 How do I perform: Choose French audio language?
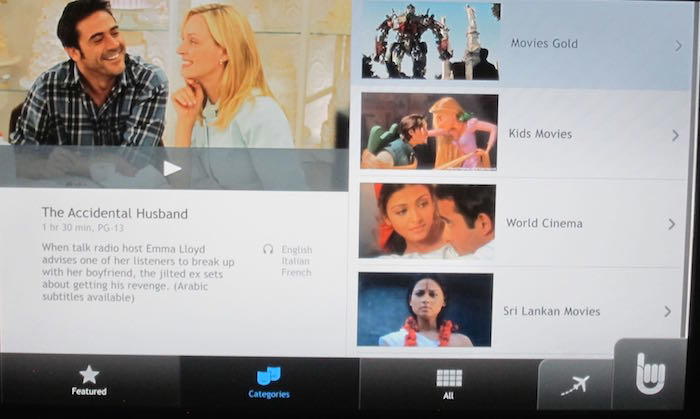click(x=296, y=272)
